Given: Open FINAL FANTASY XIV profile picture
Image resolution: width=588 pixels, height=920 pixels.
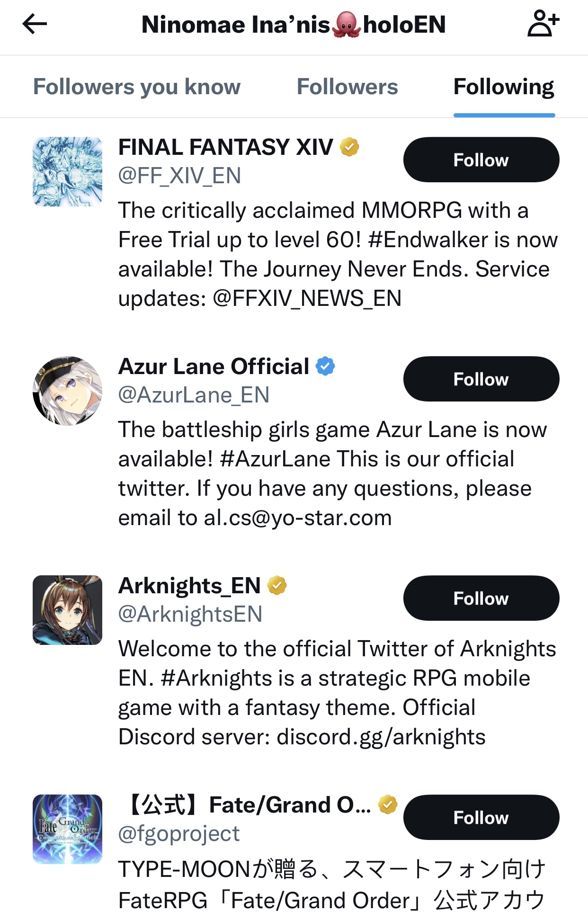Looking at the screenshot, I should 67,171.
